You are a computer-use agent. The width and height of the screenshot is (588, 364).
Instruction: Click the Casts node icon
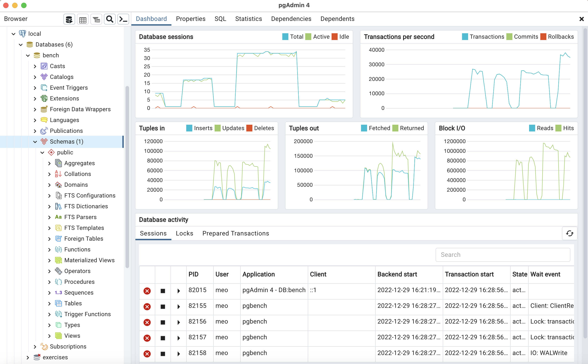coord(44,66)
